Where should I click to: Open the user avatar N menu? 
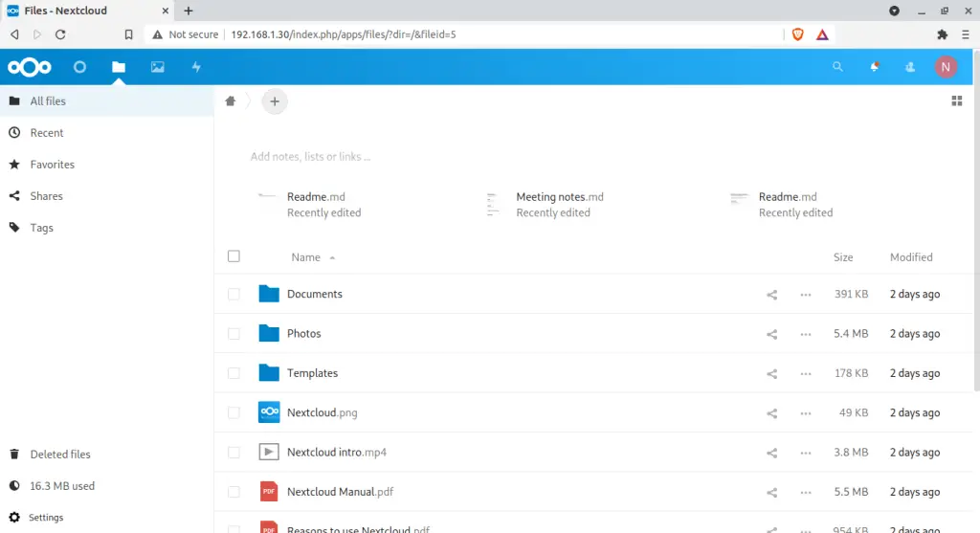pyautogui.click(x=946, y=67)
